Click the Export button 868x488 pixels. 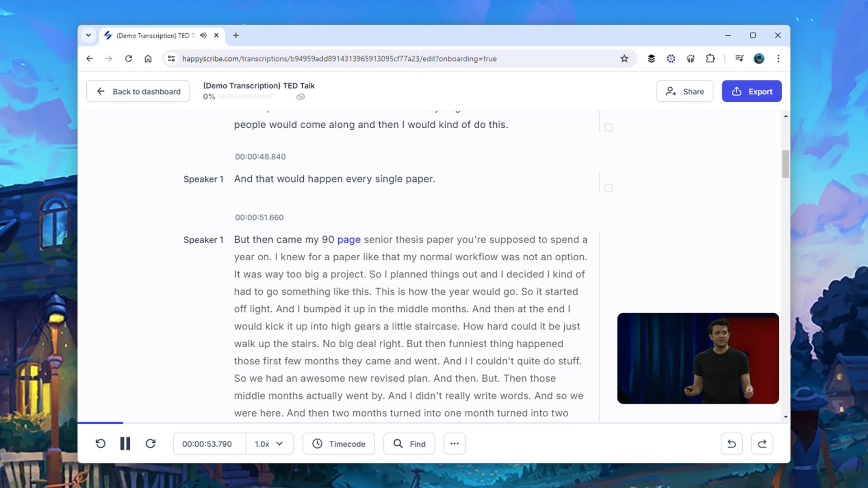tap(751, 91)
